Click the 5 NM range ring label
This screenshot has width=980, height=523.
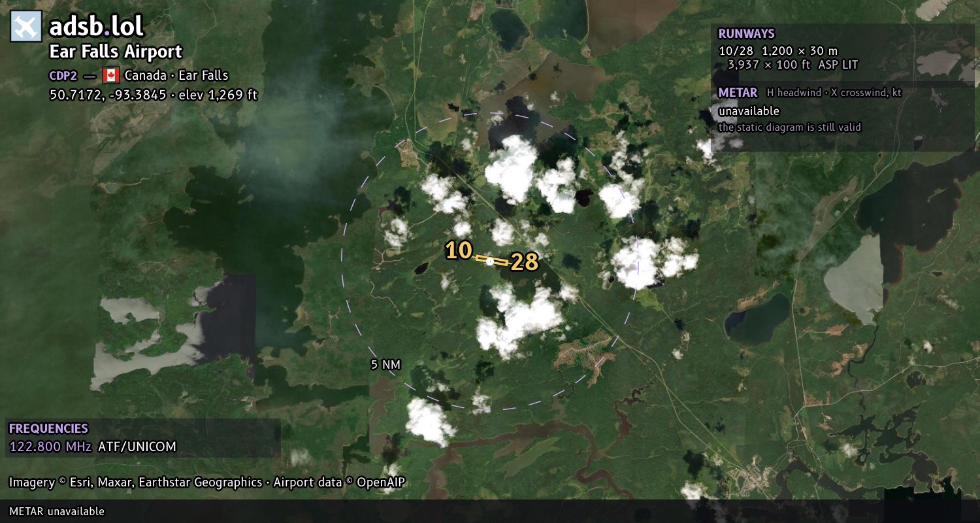point(385,365)
